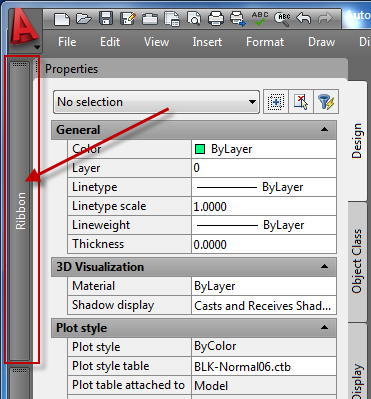Undo the last action

303,18
